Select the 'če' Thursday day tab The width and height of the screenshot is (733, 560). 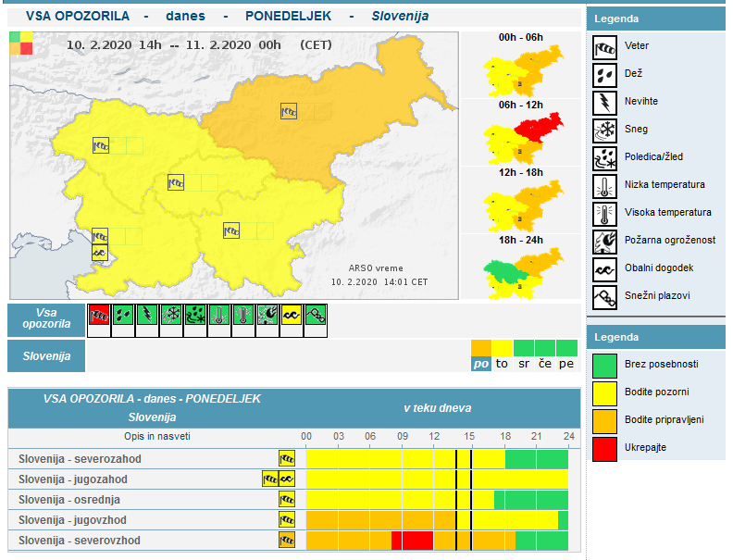tap(544, 356)
